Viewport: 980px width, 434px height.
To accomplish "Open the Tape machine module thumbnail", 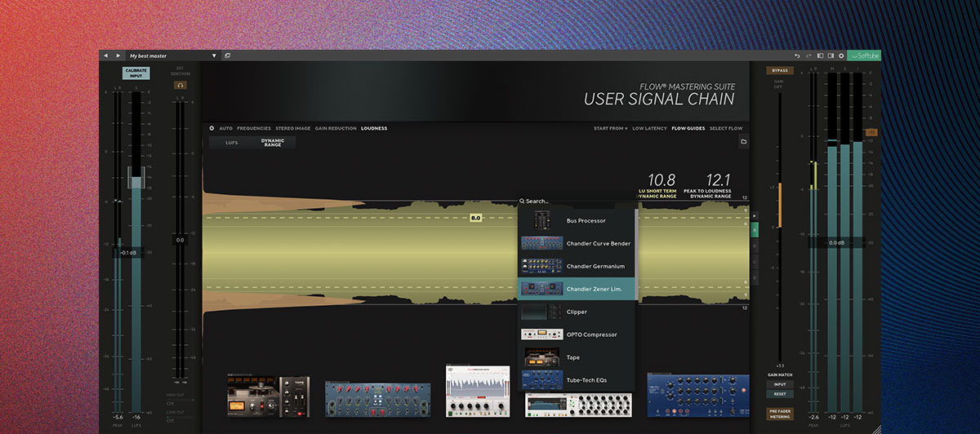I will tap(269, 396).
